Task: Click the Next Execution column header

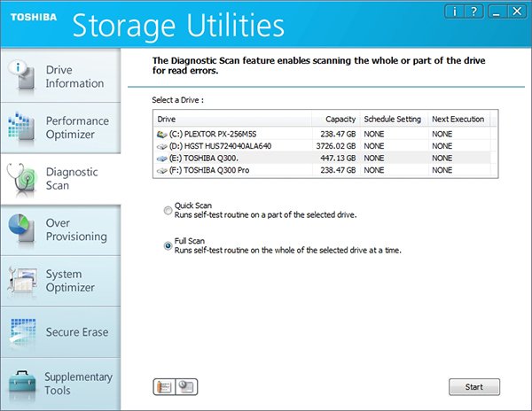Action: [x=459, y=119]
